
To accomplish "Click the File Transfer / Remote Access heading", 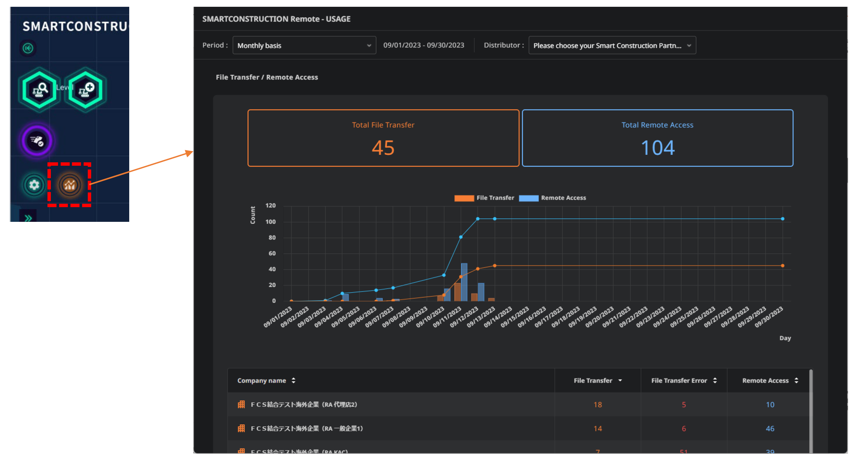I will (267, 77).
